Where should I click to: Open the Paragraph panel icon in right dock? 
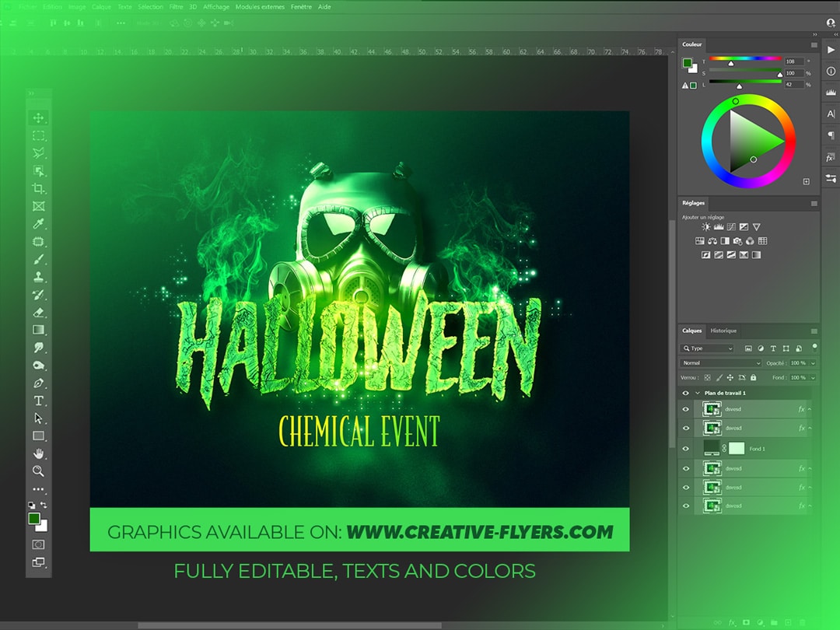[x=830, y=135]
